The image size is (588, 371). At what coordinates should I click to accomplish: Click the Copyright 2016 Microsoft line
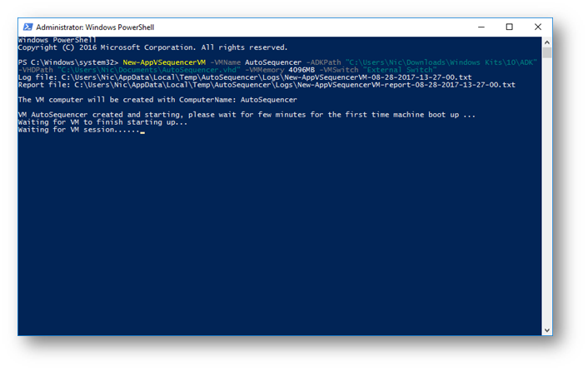click(x=152, y=47)
